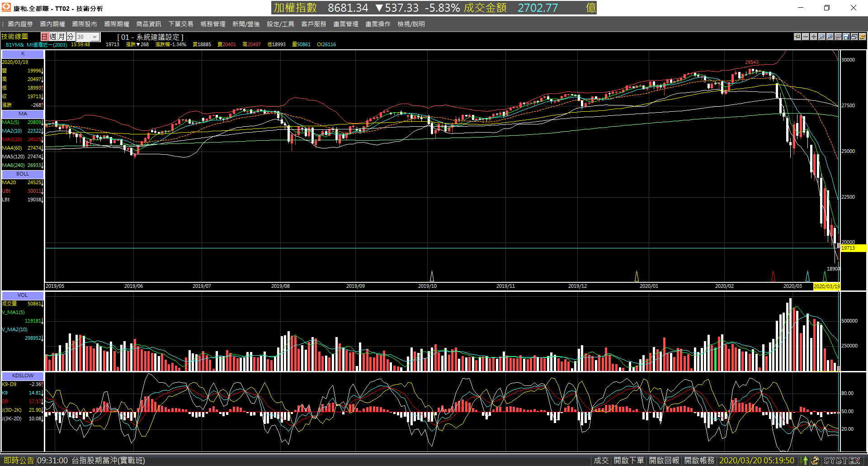Click the 19713 current price tag
Screen dimensions: 868x466
[x=853, y=248]
